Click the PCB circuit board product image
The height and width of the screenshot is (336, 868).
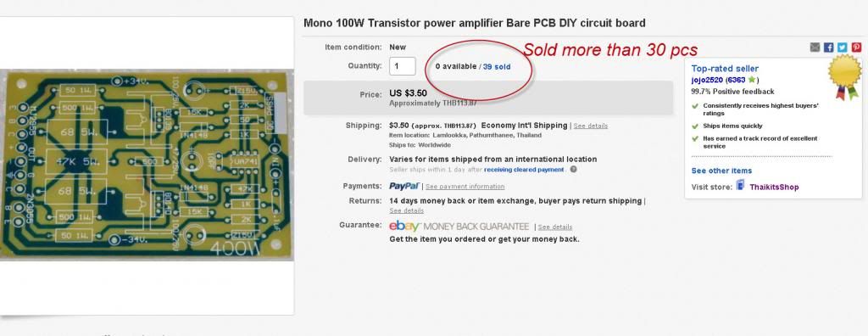click(x=147, y=165)
